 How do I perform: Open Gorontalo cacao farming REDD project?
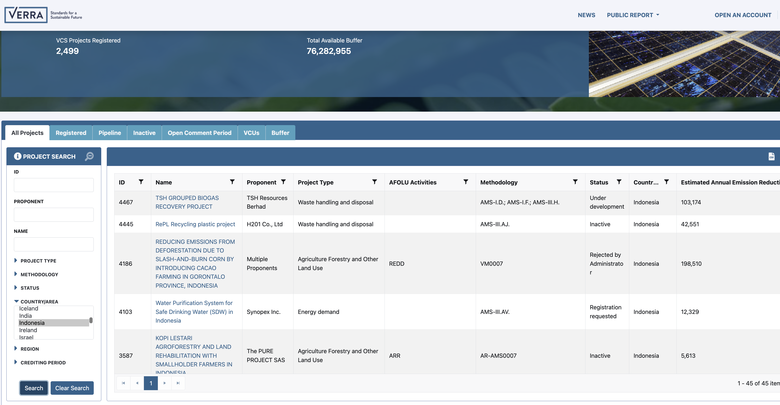(195, 263)
